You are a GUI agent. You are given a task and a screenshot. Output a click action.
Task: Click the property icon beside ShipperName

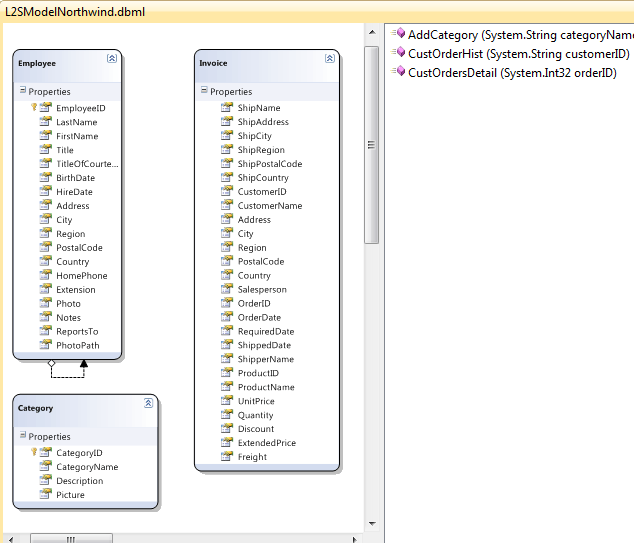227,359
